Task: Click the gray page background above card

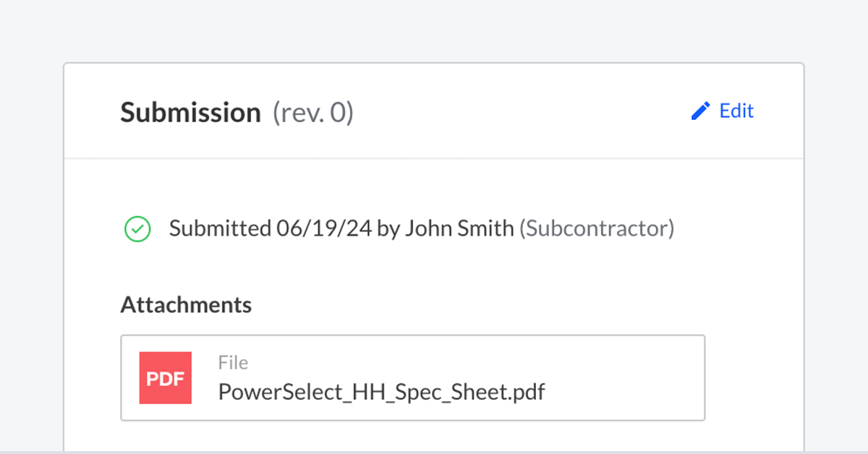Action: pos(434,29)
